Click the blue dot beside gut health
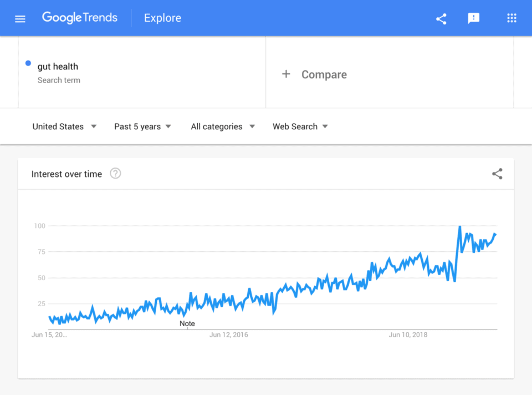 click(28, 63)
